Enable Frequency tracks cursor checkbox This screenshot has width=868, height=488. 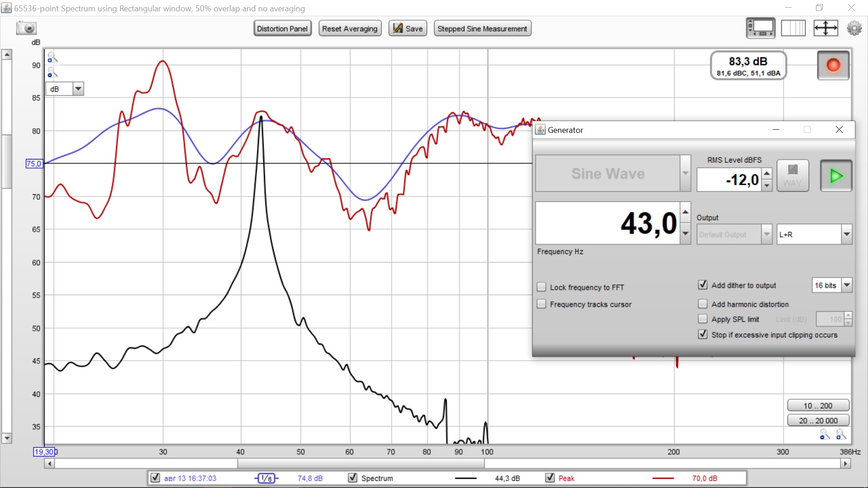(541, 304)
